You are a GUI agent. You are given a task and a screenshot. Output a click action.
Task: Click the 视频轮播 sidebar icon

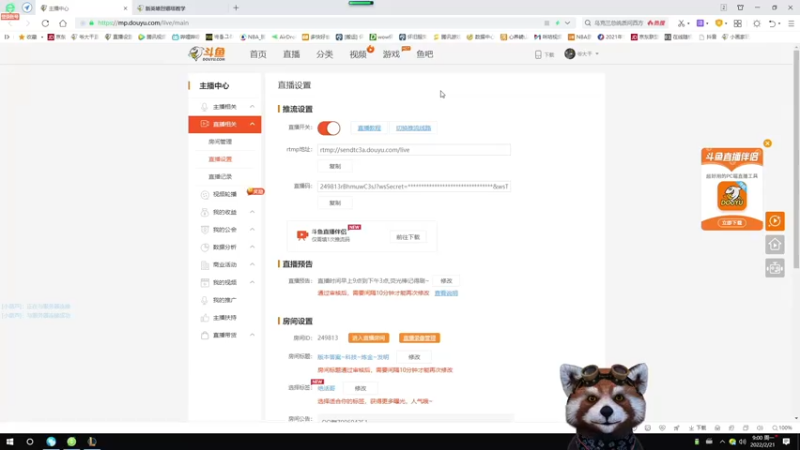[x=205, y=194]
